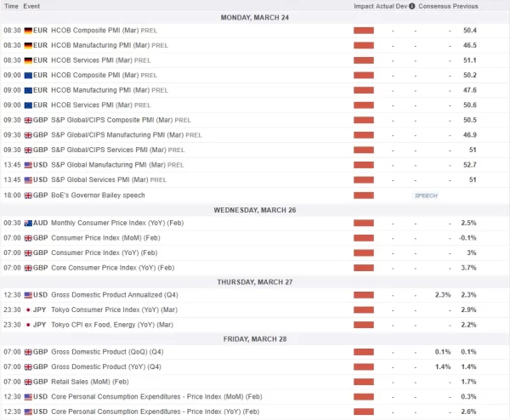Click impact bar for Retail Sales (MoM)

click(x=364, y=381)
